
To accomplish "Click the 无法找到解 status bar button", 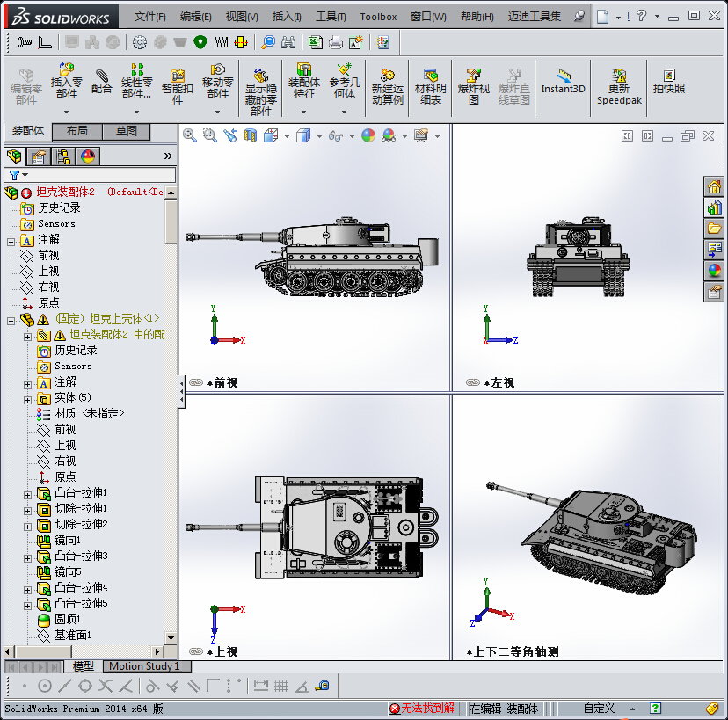I will point(423,709).
